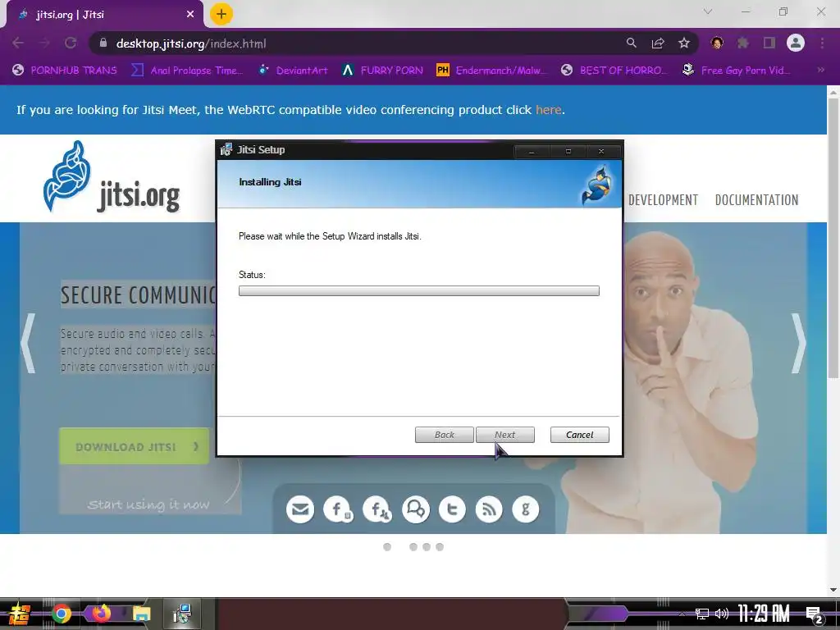
Task: Click the browser address bar URL
Action: [191, 43]
